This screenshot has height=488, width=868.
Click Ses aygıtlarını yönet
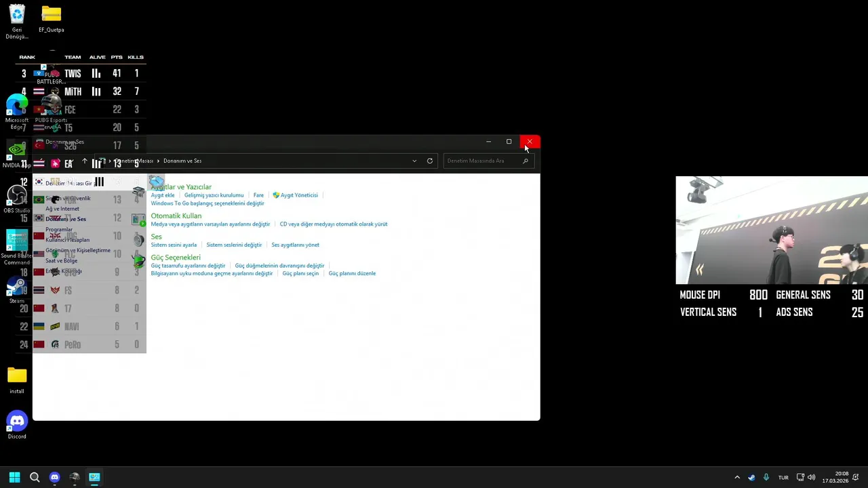pyautogui.click(x=295, y=245)
